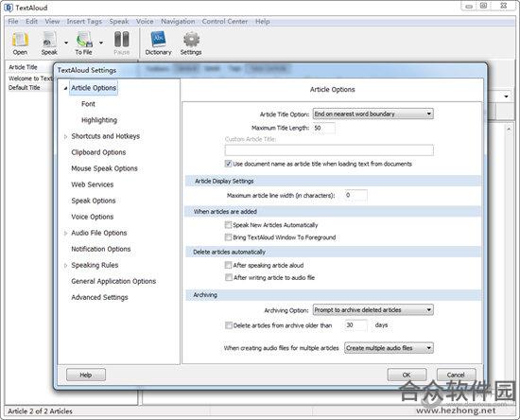Select Notification Options
520x420 pixels.
point(101,249)
